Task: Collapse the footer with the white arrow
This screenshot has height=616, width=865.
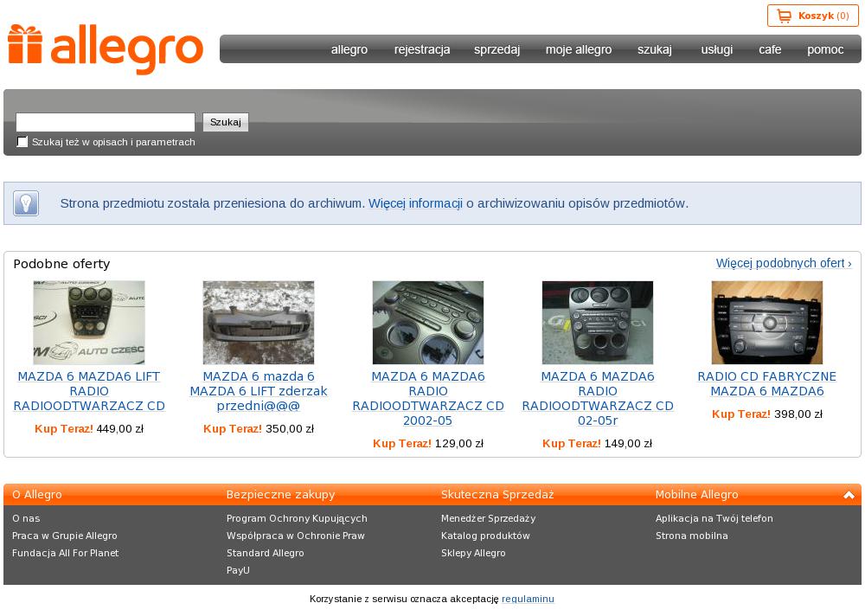Action: [x=849, y=495]
